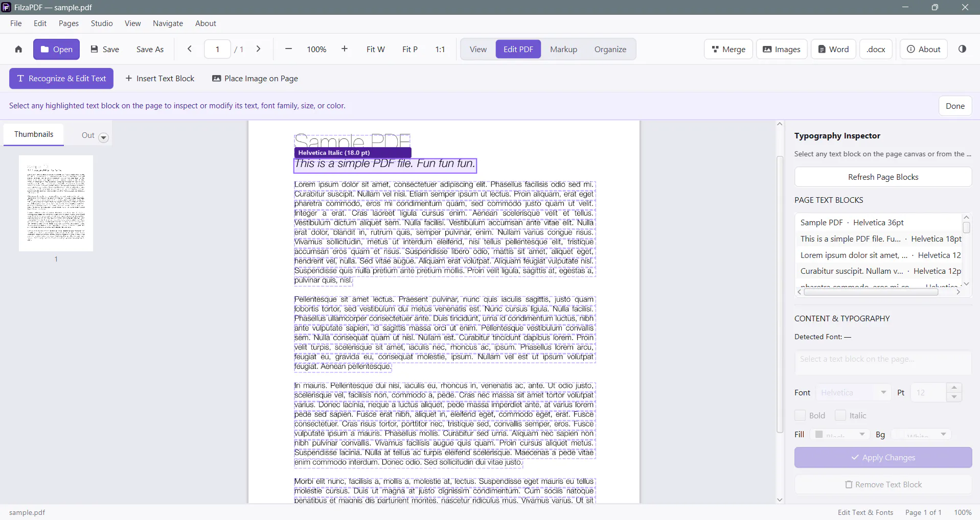Viewport: 980px width, 520px height.
Task: Select the Thumbnails tab
Action: (x=34, y=134)
